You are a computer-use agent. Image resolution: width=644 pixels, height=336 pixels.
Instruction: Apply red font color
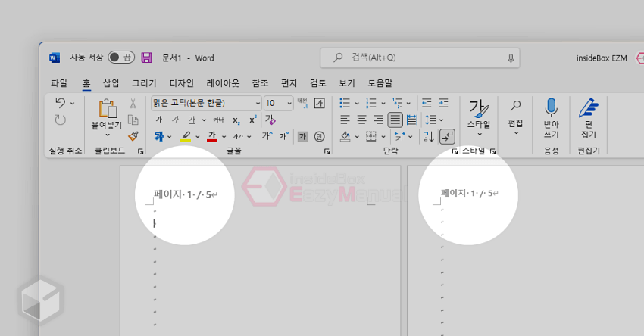[212, 136]
